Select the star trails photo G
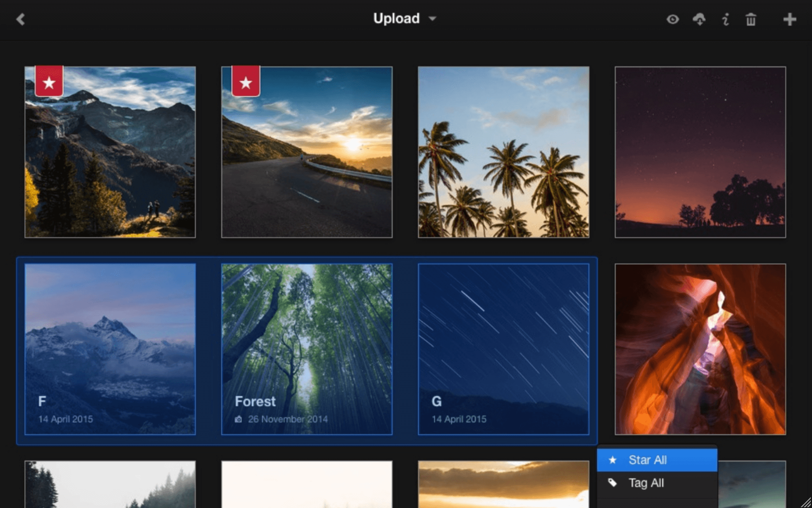 coord(503,349)
